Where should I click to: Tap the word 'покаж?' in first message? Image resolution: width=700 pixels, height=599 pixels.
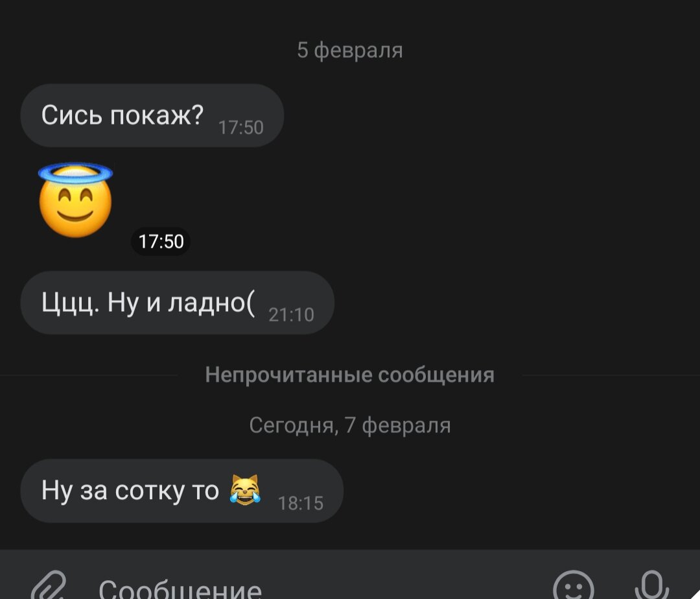pyautogui.click(x=157, y=115)
